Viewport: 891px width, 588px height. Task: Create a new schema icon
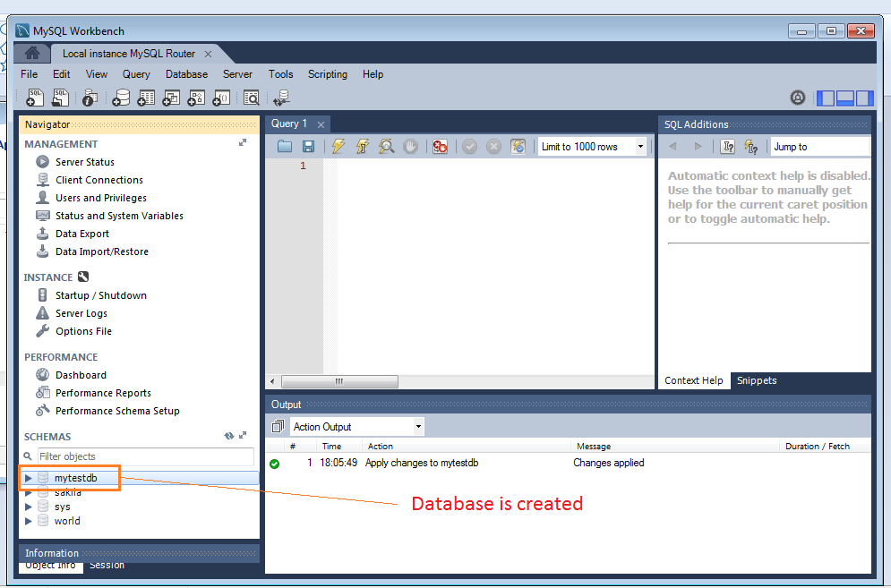point(121,98)
